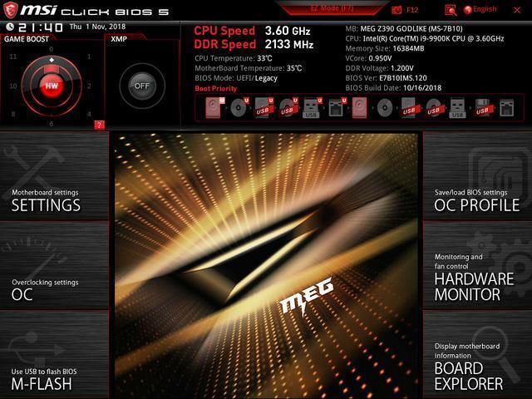This screenshot has height=399, width=532.
Task: Select the legacy USB hard disk boot icon
Action: tap(409, 107)
